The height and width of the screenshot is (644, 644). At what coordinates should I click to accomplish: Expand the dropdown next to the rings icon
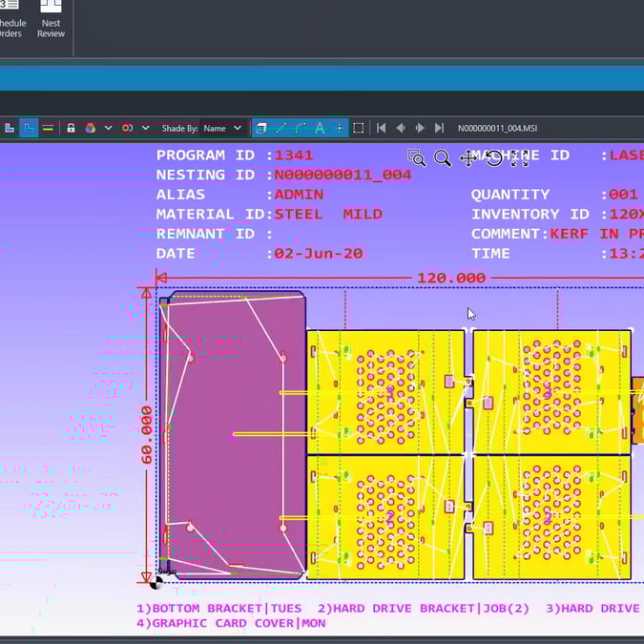145,128
